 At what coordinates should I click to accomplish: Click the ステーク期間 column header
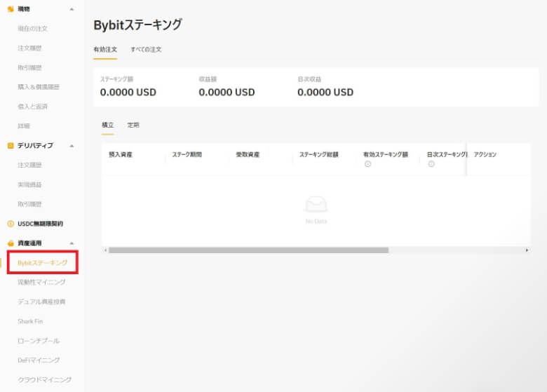point(187,154)
